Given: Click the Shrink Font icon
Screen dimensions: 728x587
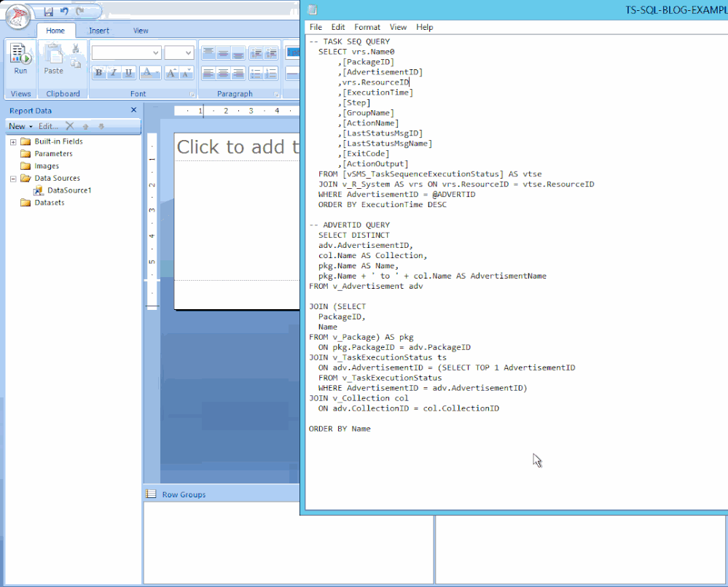Looking at the screenshot, I should tap(186, 73).
